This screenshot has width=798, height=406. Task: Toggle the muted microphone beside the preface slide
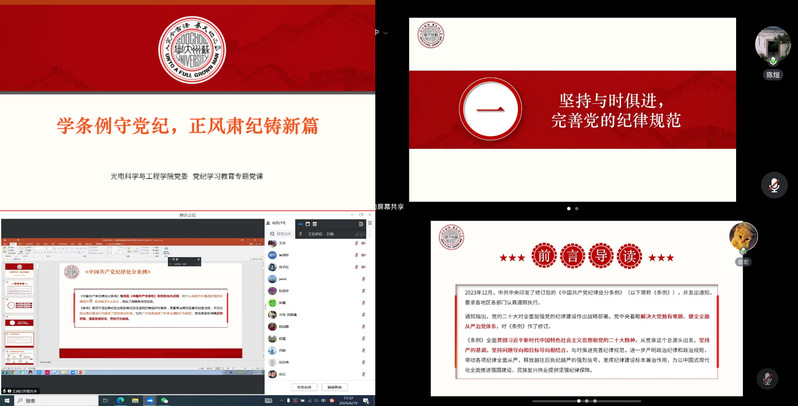[767, 378]
